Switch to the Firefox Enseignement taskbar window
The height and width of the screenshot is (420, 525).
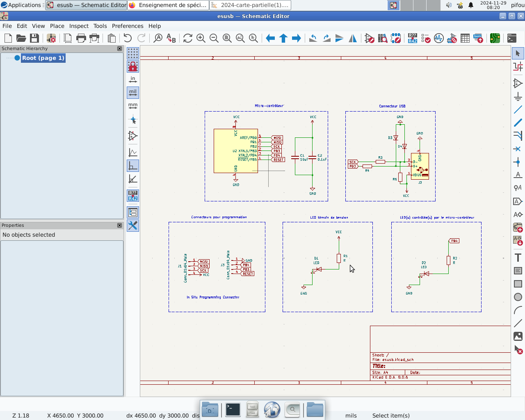(x=168, y=5)
